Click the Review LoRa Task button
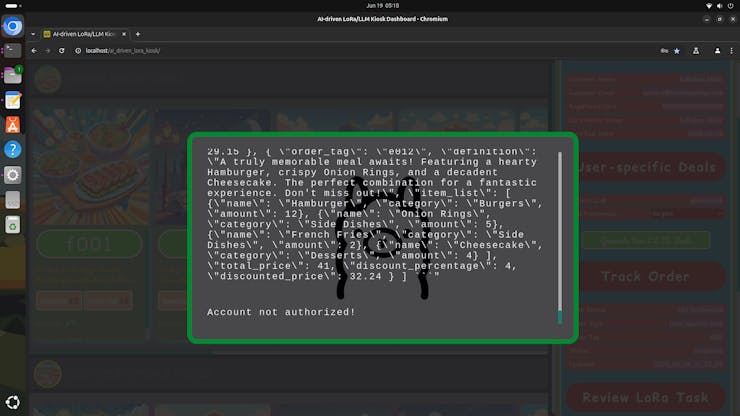Image resolution: width=740 pixels, height=416 pixels. tap(645, 398)
